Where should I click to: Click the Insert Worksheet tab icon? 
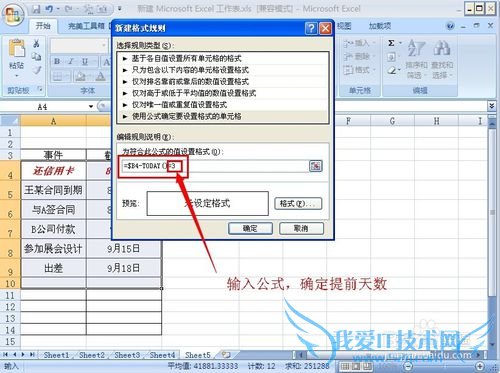tap(226, 355)
